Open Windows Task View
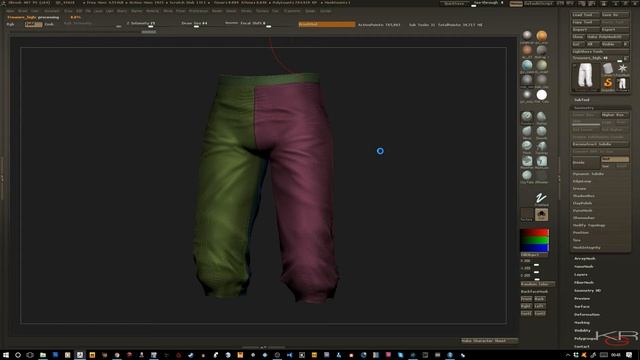Image resolution: width=640 pixels, height=360 pixels. coord(30,355)
